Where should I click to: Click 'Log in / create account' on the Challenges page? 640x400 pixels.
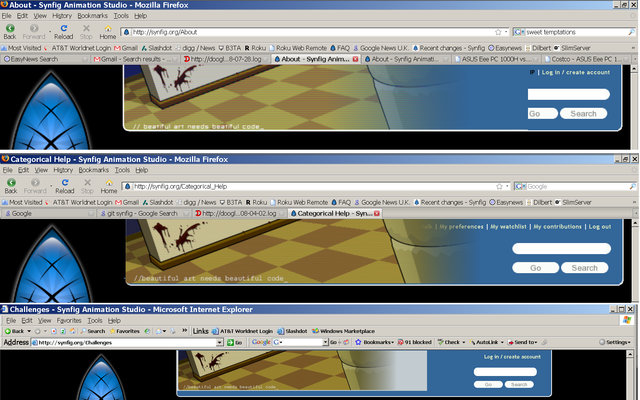(512, 357)
